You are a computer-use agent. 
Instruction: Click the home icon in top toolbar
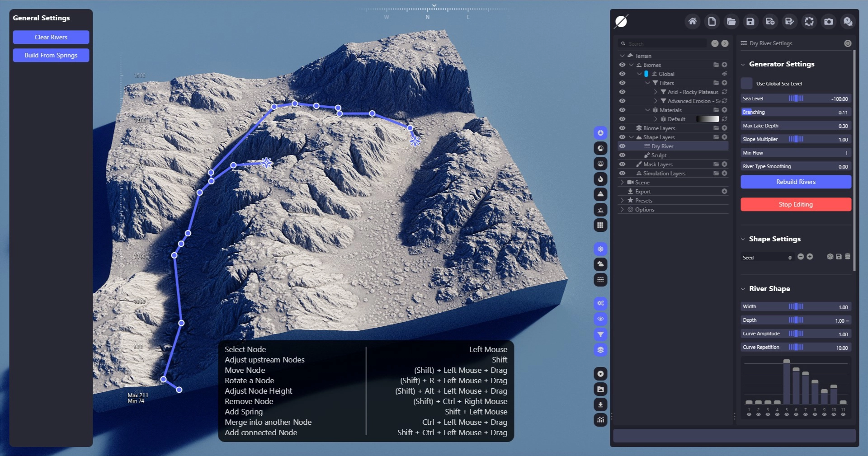tap(692, 21)
